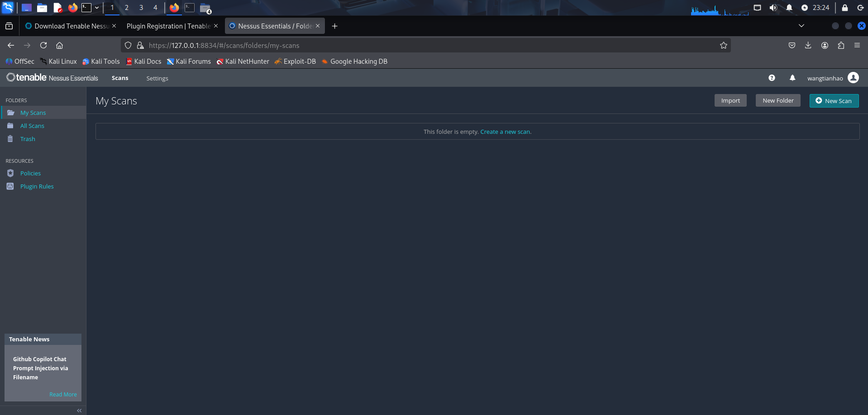Open the Kali applications menu
The image size is (868, 415).
[8, 8]
